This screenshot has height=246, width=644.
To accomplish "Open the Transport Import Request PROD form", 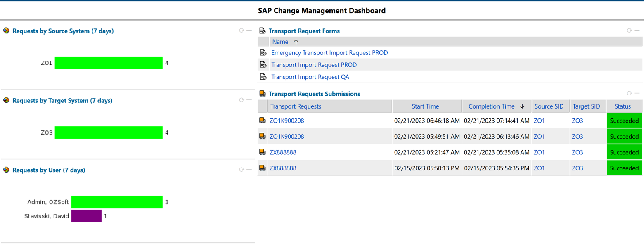I will coord(314,65).
